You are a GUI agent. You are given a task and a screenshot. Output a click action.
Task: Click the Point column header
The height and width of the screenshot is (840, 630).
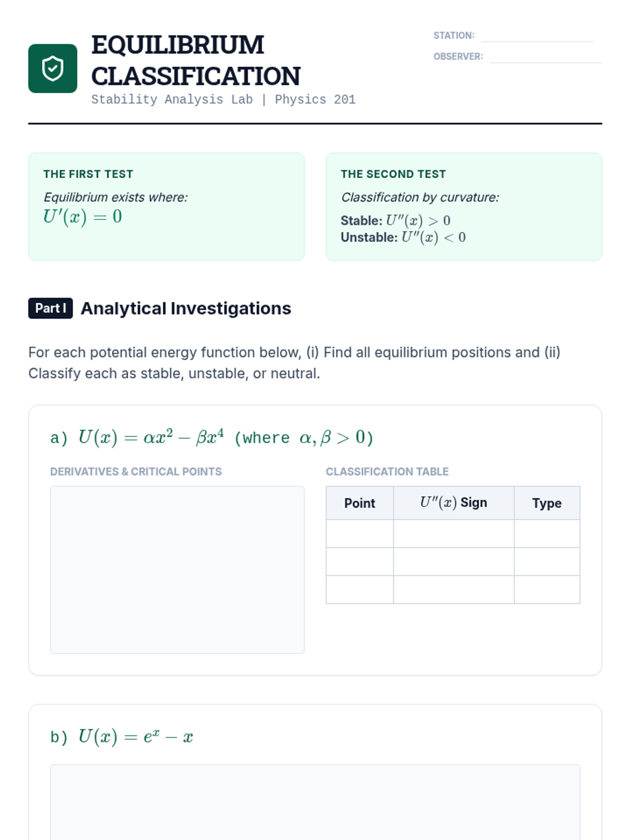pos(360,503)
